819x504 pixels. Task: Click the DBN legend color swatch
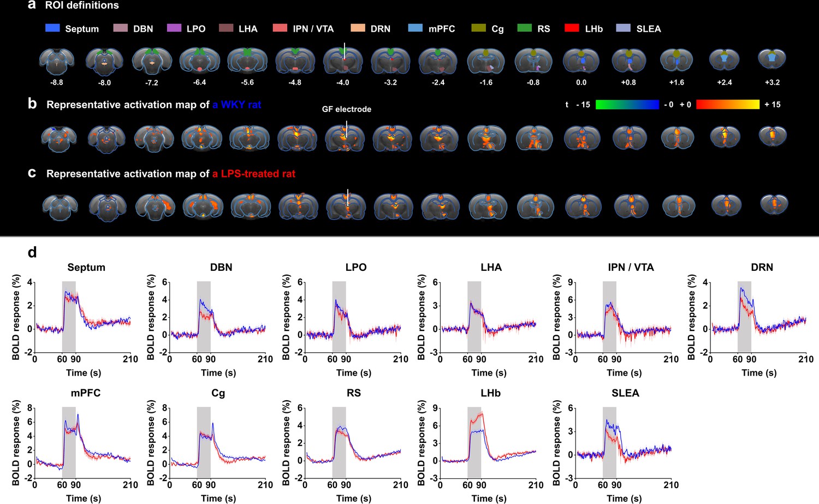coord(121,28)
